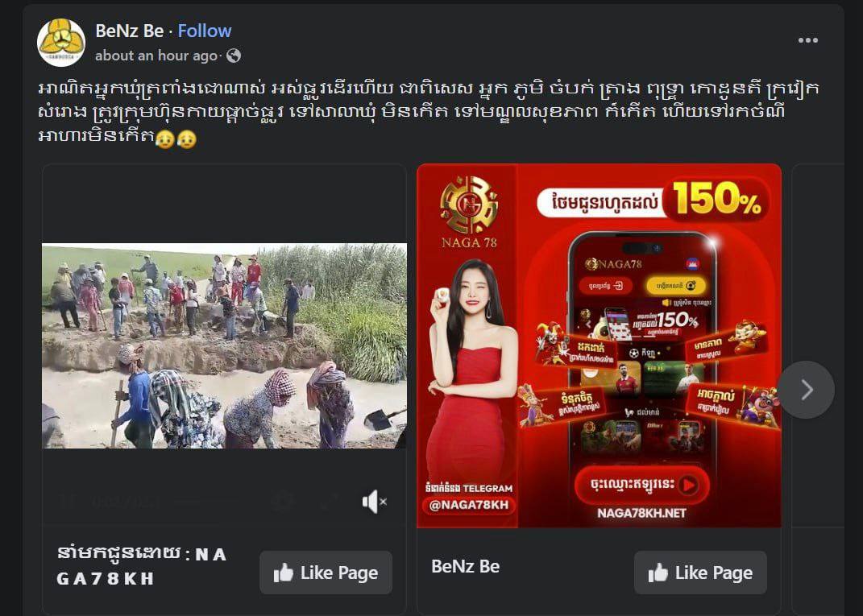The width and height of the screenshot is (863, 616).
Task: Click the globe public-audience icon
Action: 234,56
